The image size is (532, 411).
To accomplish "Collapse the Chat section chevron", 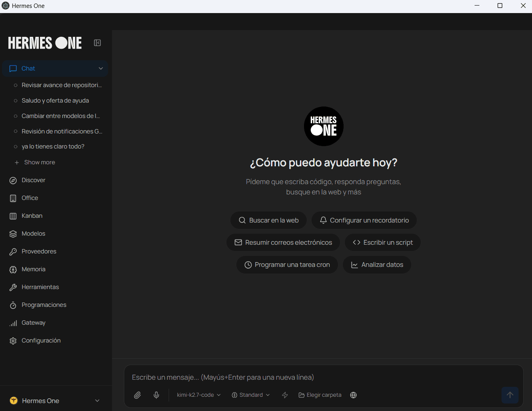I will (101, 68).
